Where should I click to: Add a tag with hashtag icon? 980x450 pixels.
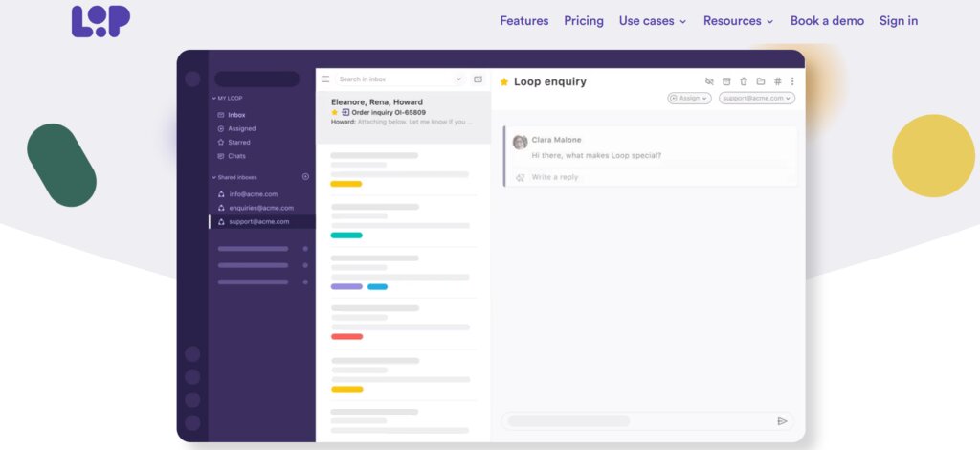point(778,81)
